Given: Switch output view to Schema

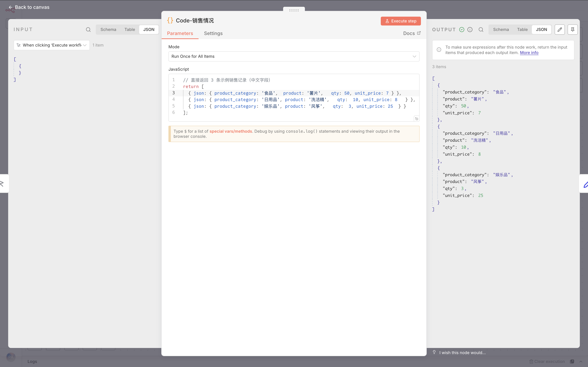Looking at the screenshot, I should click(501, 30).
